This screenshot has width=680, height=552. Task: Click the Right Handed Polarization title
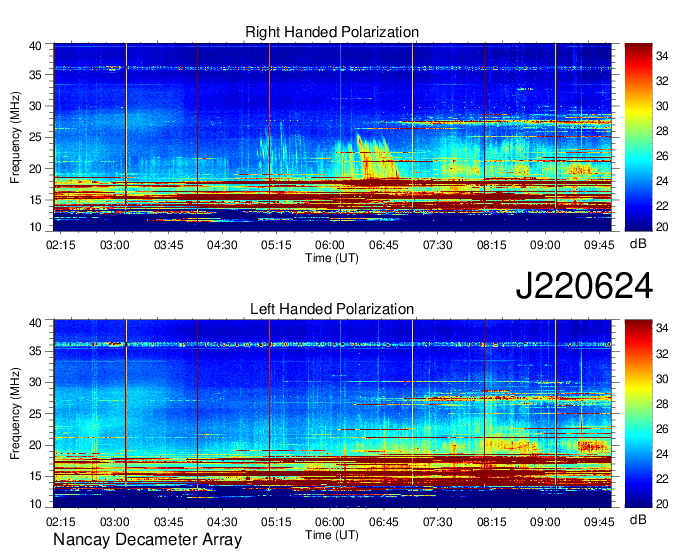[332, 32]
